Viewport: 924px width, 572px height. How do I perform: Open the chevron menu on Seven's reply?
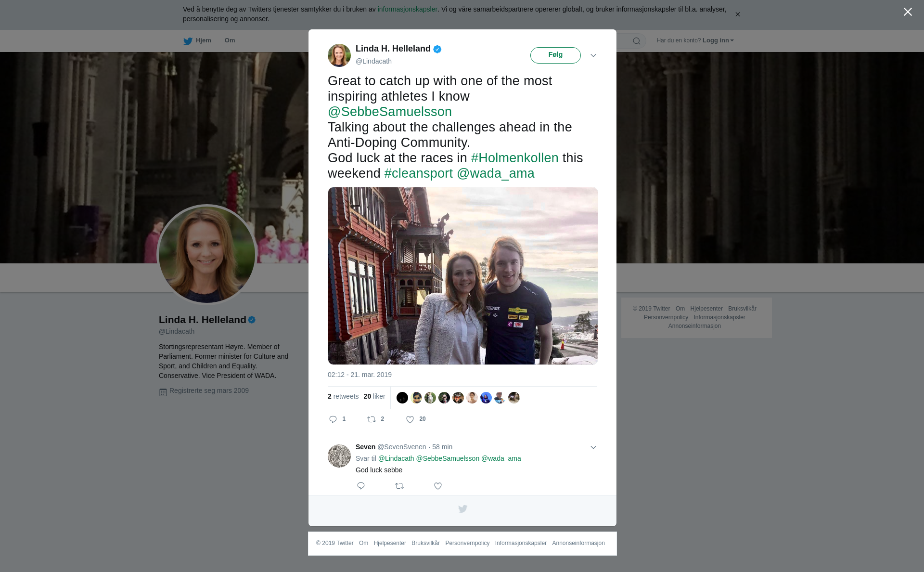pyautogui.click(x=593, y=447)
